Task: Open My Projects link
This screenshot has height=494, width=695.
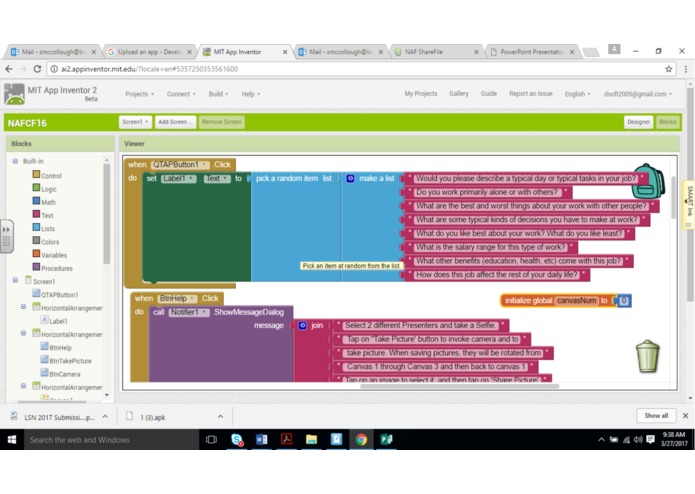Action: pyautogui.click(x=421, y=93)
